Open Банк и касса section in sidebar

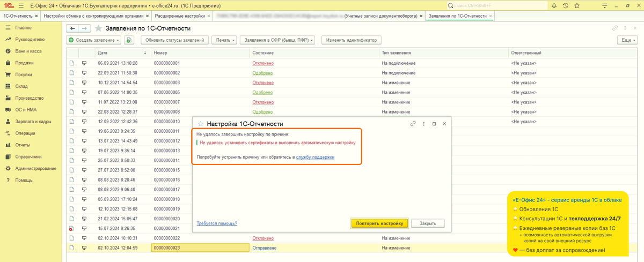pyautogui.click(x=28, y=51)
